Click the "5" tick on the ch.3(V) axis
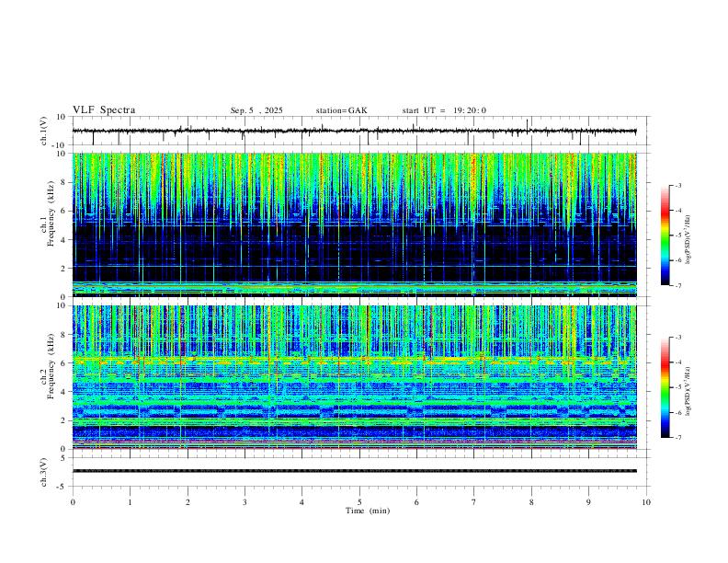The image size is (728, 563). coord(63,457)
